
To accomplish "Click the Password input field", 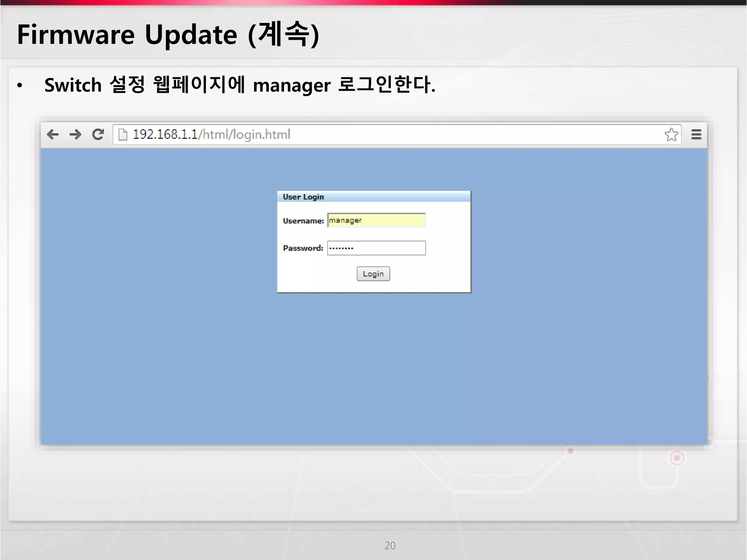I will pos(376,248).
